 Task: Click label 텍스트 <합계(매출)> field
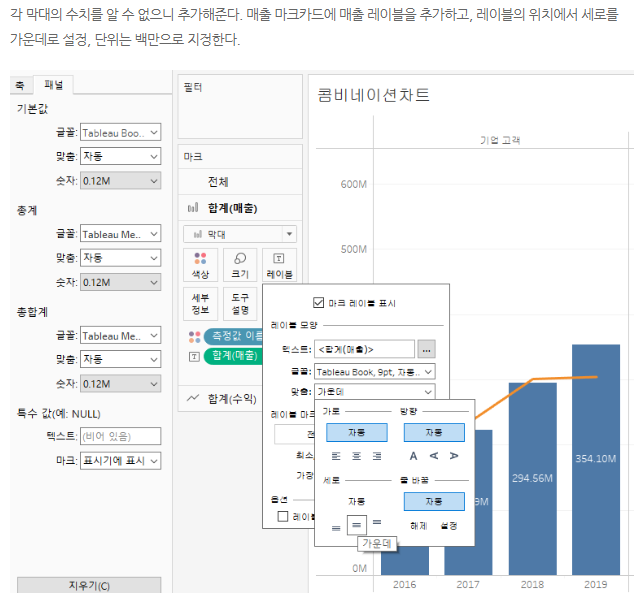[364, 349]
